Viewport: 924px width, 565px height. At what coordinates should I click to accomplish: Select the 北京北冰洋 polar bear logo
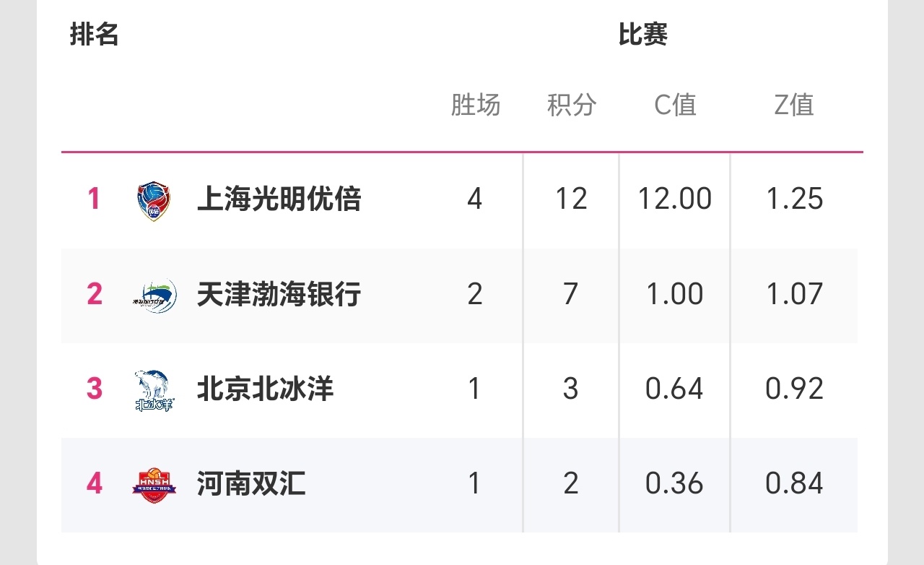[x=154, y=390]
